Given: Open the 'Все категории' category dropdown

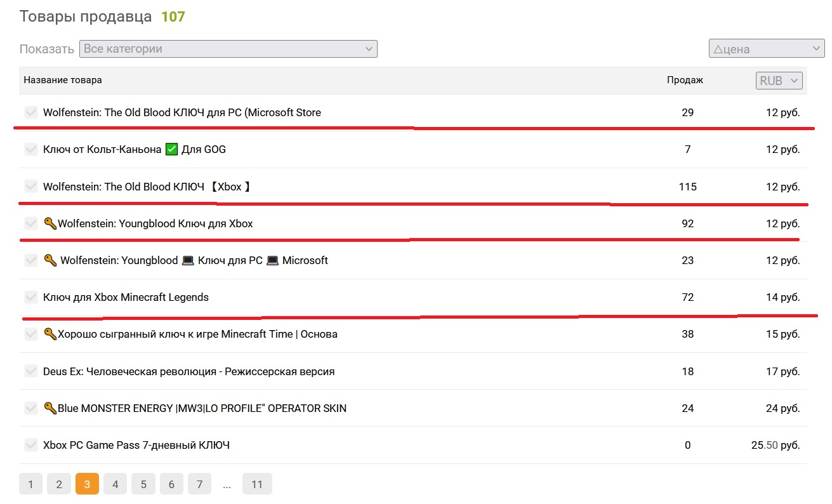Looking at the screenshot, I should click(x=228, y=49).
